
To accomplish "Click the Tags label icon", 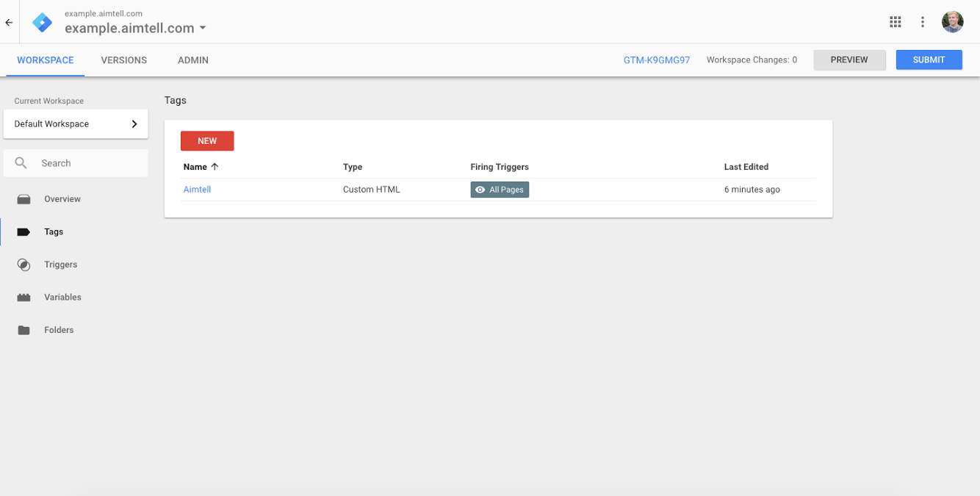I will coord(24,231).
